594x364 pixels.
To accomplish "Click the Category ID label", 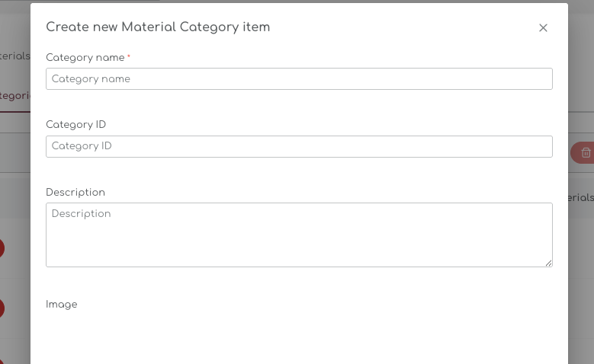I will [x=75, y=124].
